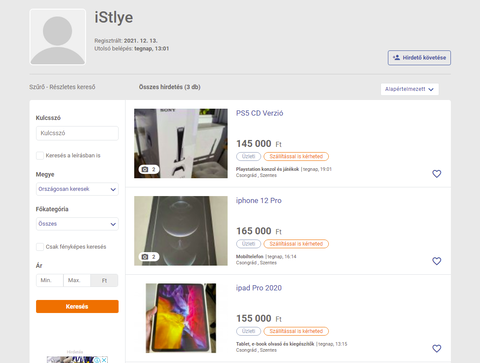Click the 'iStlye' username heading

[114, 18]
